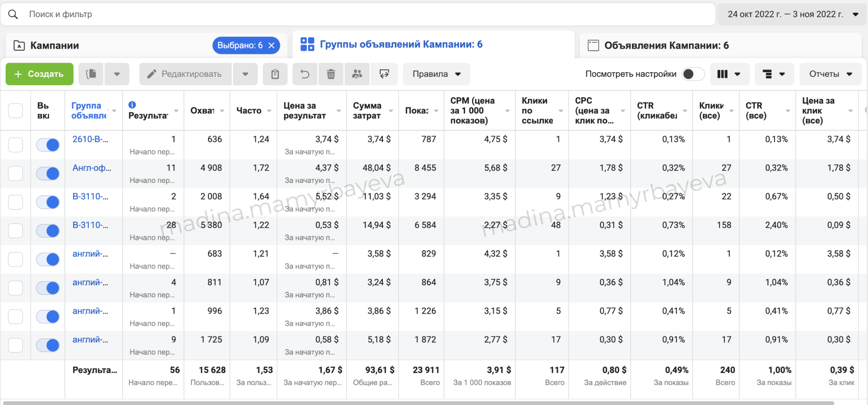Open the Отчеты dropdown
Image resolution: width=868 pixels, height=405 pixels.
click(830, 74)
